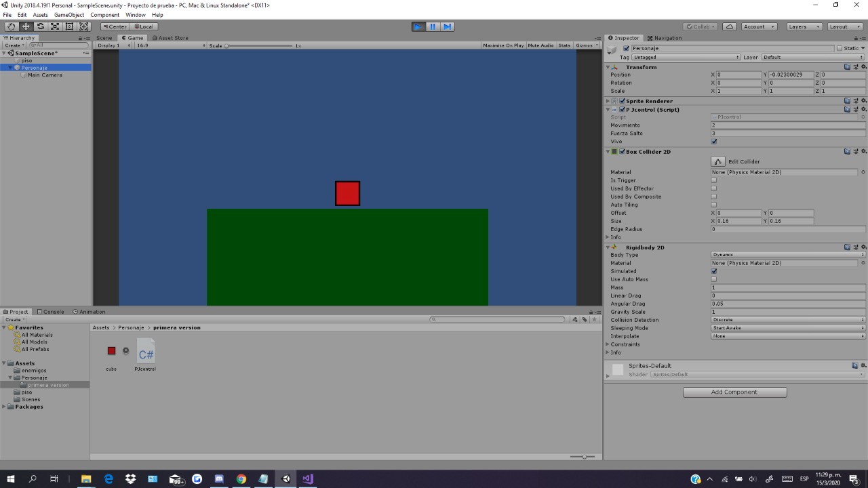Screen dimensions: 868x488
Task: Switch to the Console tab
Action: (x=51, y=312)
